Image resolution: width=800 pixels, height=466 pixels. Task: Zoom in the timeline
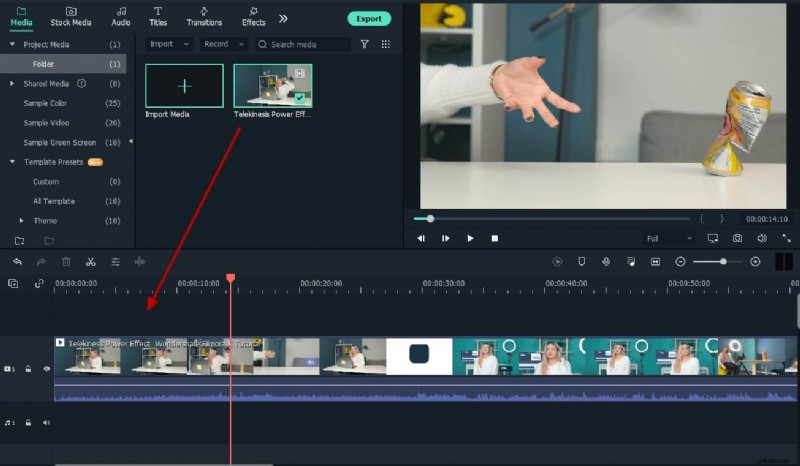pos(756,262)
